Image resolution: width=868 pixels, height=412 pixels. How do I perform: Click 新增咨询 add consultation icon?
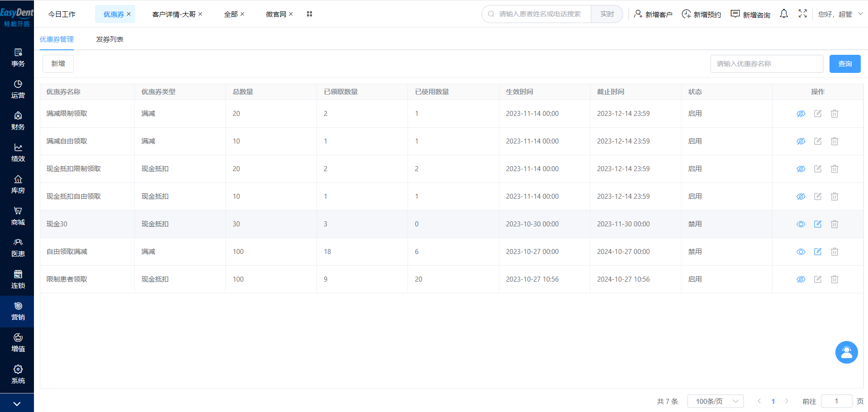click(x=735, y=14)
